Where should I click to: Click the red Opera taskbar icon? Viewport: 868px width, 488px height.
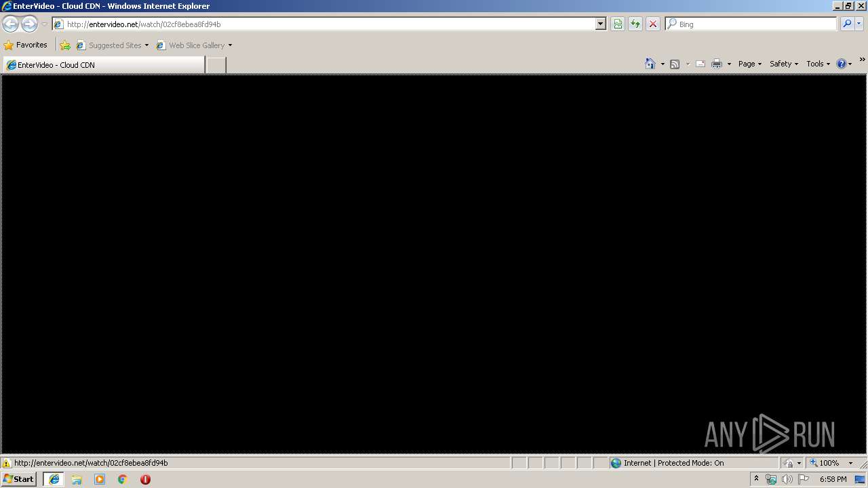pyautogui.click(x=145, y=479)
